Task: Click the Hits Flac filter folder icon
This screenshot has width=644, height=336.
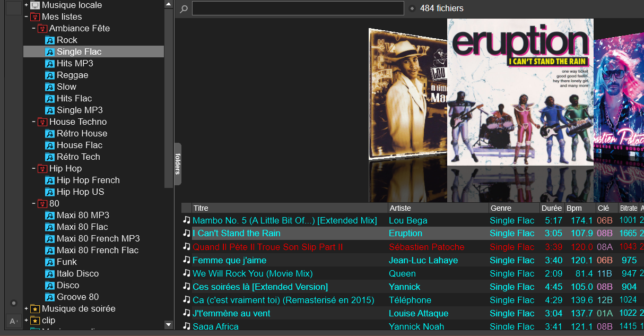Action: tap(50, 98)
